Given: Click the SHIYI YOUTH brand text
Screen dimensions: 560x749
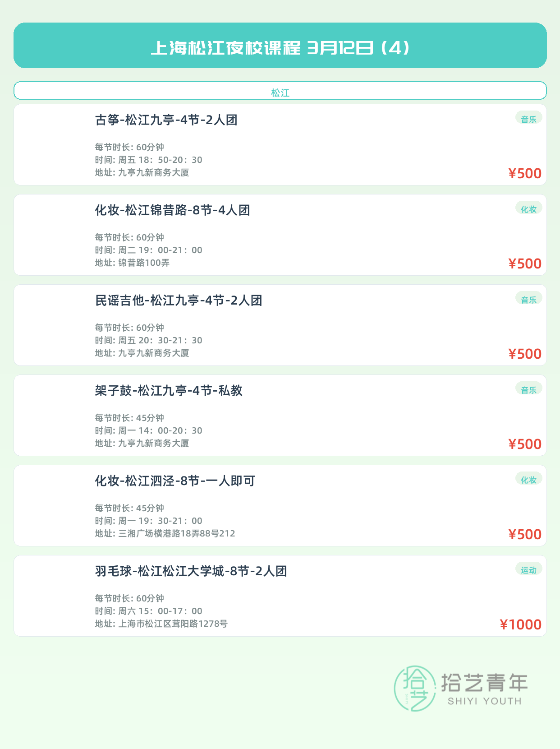Looking at the screenshot, I should pyautogui.click(x=484, y=701).
